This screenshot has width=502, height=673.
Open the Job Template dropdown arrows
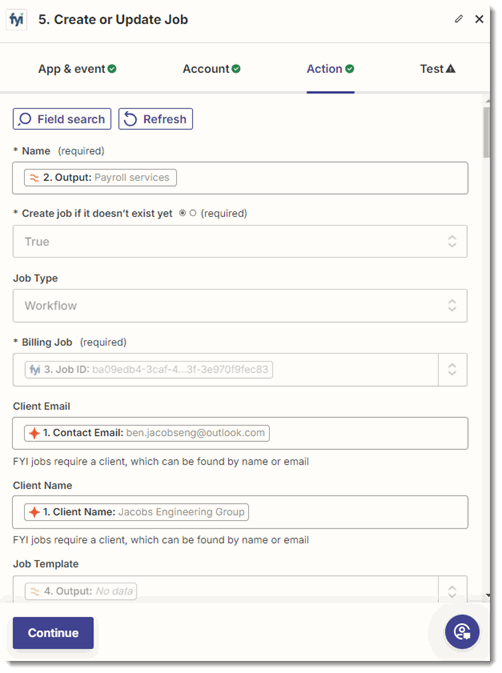pos(452,591)
